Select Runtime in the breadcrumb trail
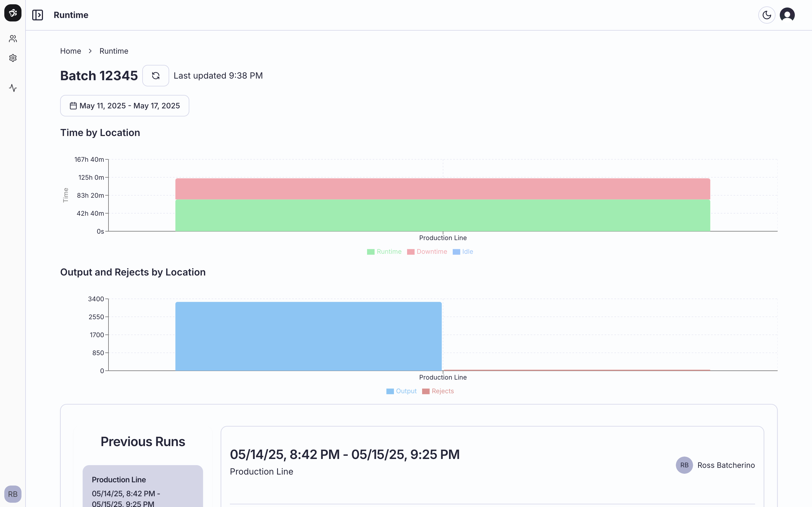 [114, 51]
